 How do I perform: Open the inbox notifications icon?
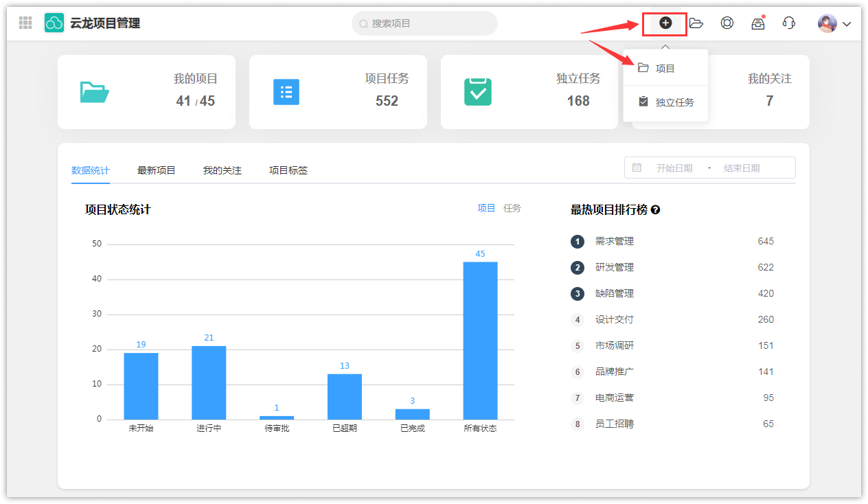(x=757, y=24)
